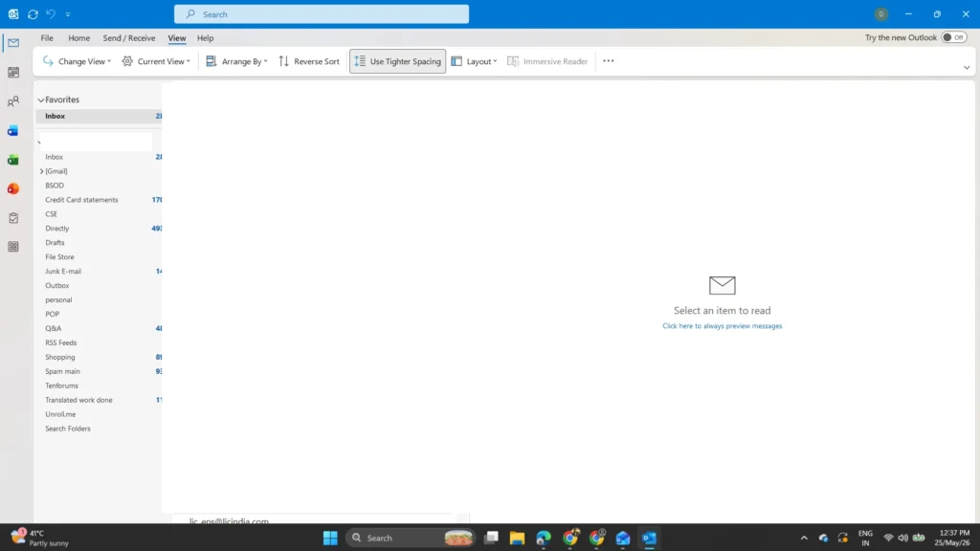Screen dimensions: 980x551
Task: Click ENG IN language indicator
Action: point(865,538)
